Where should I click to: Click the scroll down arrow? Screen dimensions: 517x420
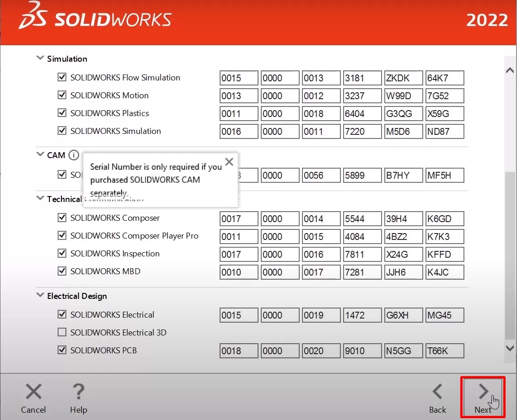510,348
